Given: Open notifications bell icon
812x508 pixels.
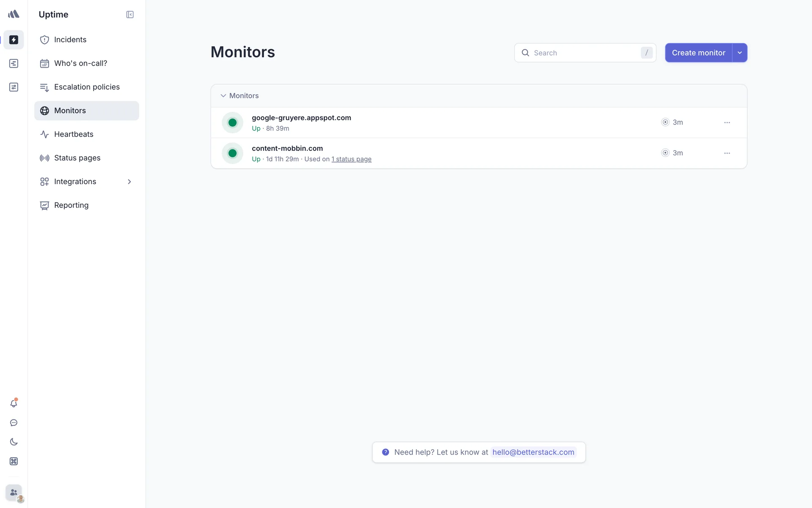Looking at the screenshot, I should coord(14,403).
